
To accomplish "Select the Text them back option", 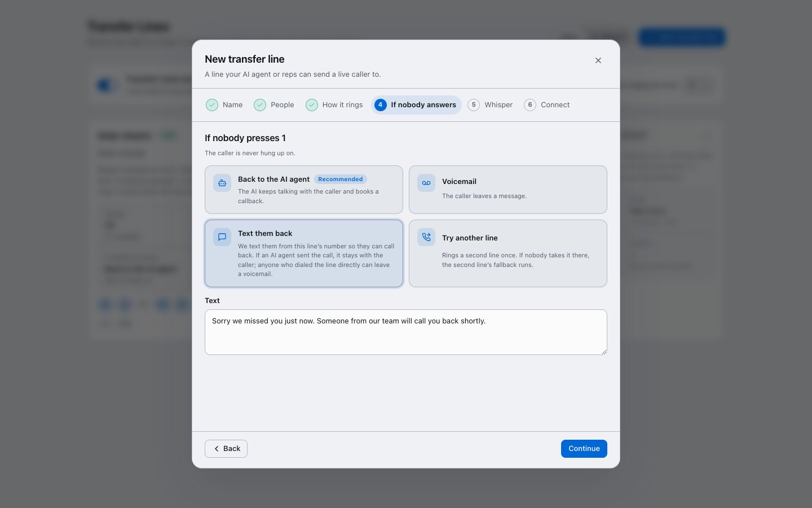I will tap(304, 253).
